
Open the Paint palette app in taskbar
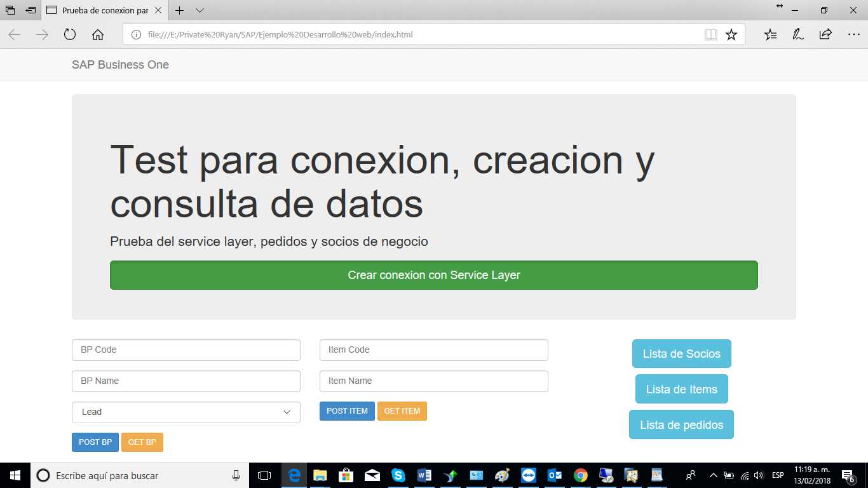(502, 475)
